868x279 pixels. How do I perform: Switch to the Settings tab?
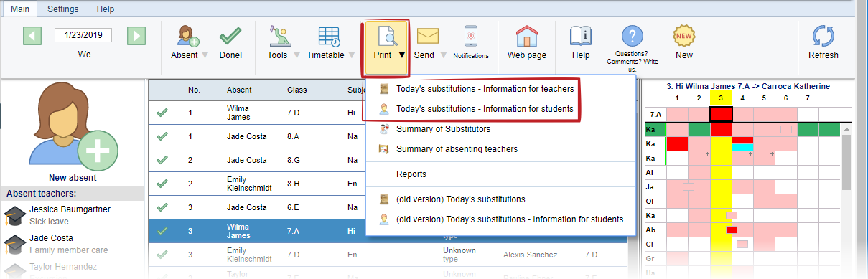(x=63, y=9)
